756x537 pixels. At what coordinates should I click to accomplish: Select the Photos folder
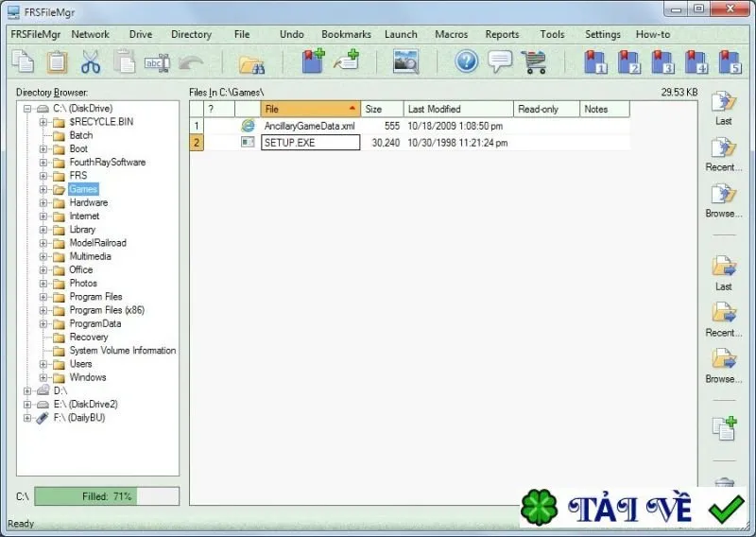(x=83, y=284)
